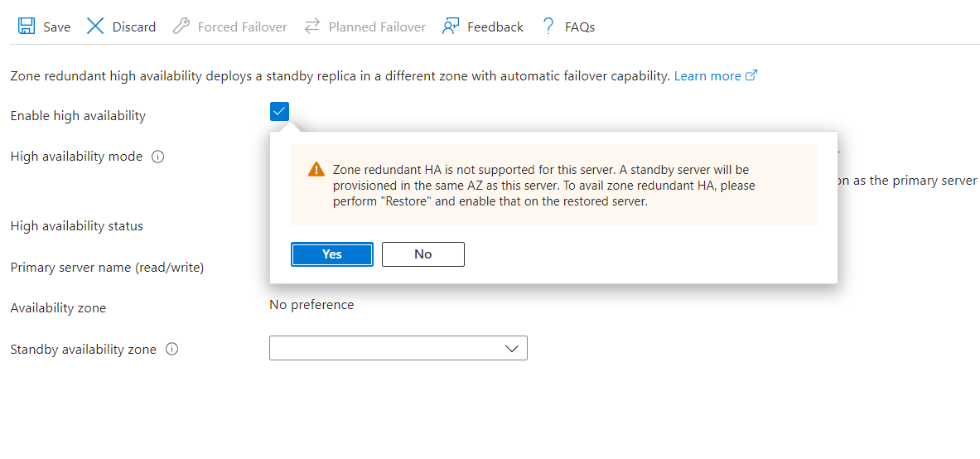Click the Feedback person icon

click(x=451, y=27)
